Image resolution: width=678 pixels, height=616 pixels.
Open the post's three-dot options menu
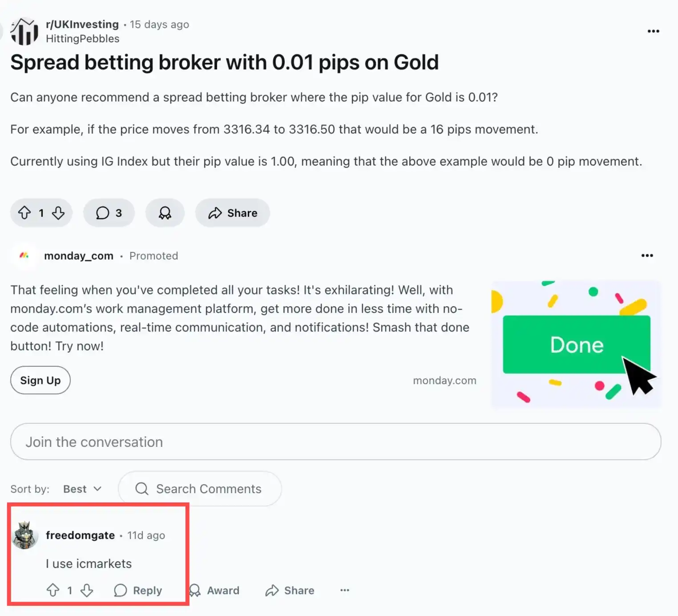[x=653, y=31]
